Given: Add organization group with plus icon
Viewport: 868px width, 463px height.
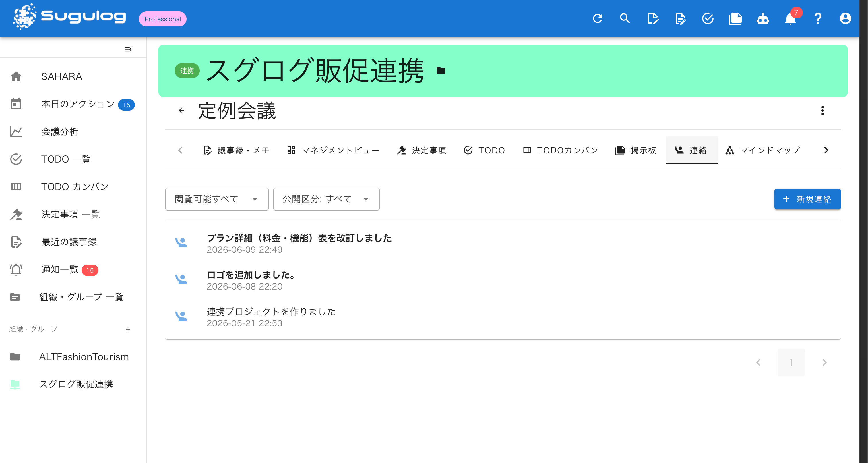Looking at the screenshot, I should 128,329.
